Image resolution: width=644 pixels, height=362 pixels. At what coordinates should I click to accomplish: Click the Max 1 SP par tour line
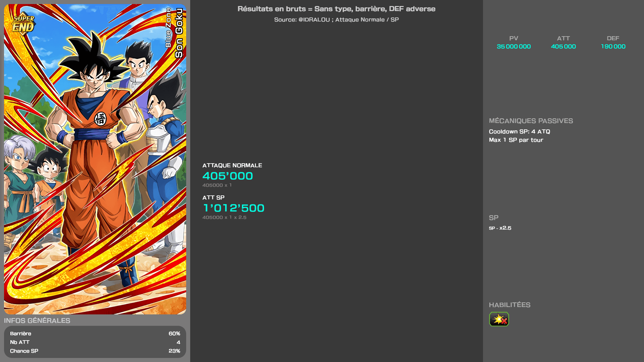coord(516,140)
